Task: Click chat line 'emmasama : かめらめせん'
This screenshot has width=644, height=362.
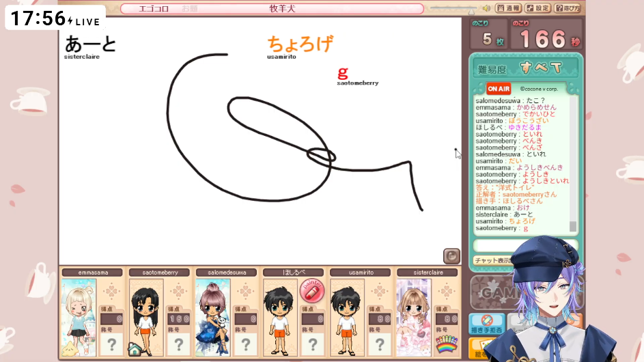Action: (516, 107)
